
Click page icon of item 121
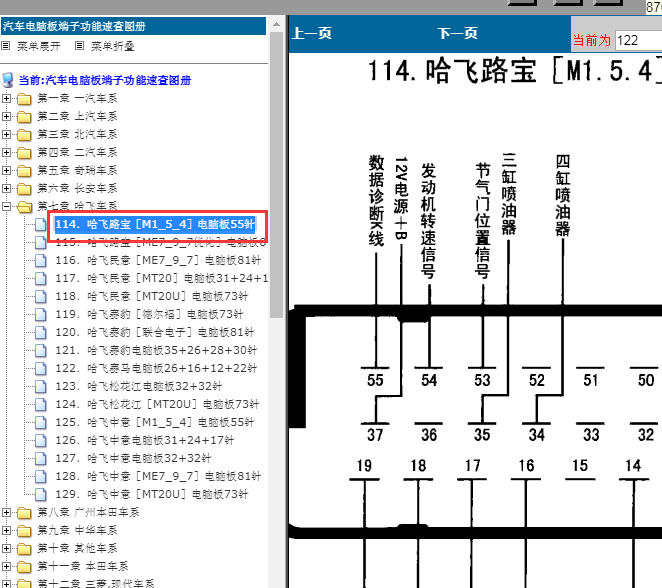[x=41, y=351]
